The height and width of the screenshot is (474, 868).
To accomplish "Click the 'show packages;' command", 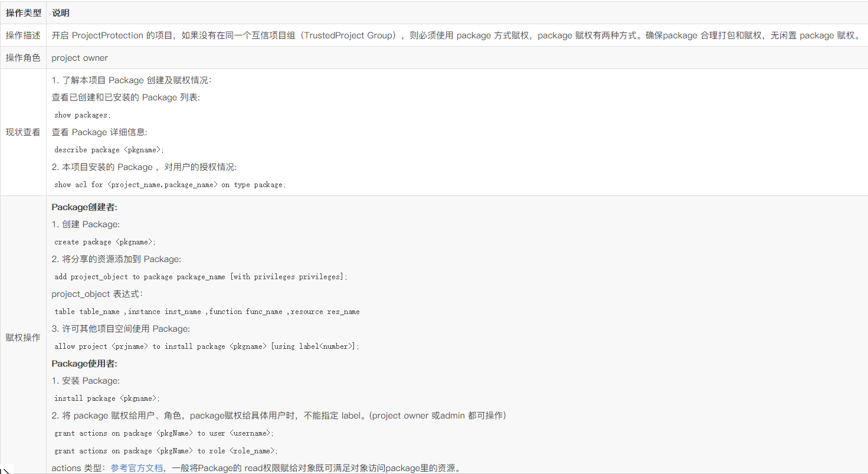I will click(83, 115).
